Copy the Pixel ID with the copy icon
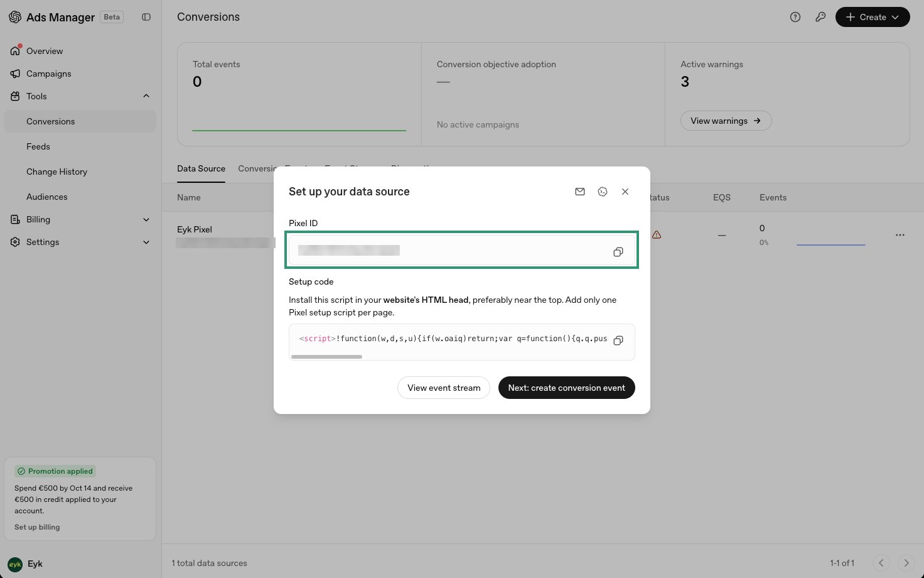The height and width of the screenshot is (578, 924). click(618, 252)
